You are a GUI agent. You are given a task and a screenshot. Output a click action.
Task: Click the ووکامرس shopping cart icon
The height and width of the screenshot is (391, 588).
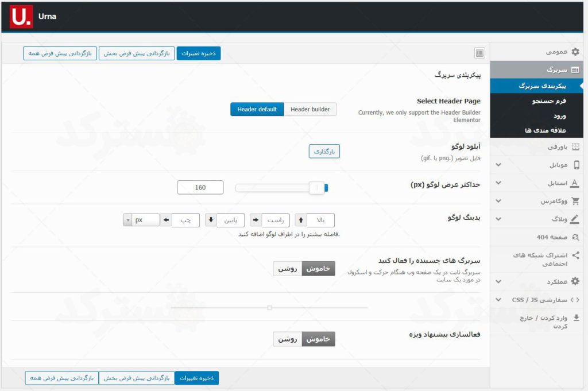tap(576, 201)
